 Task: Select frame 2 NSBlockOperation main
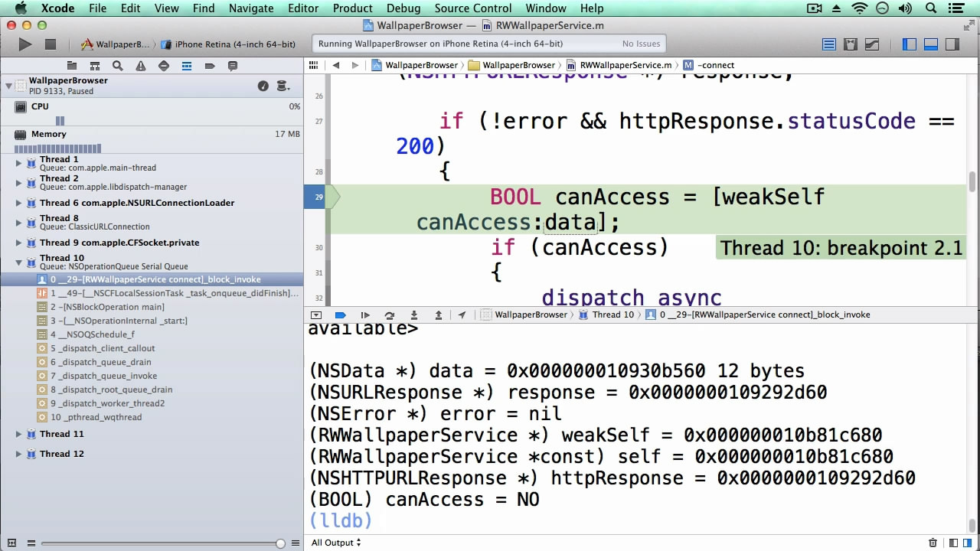[x=152, y=307]
